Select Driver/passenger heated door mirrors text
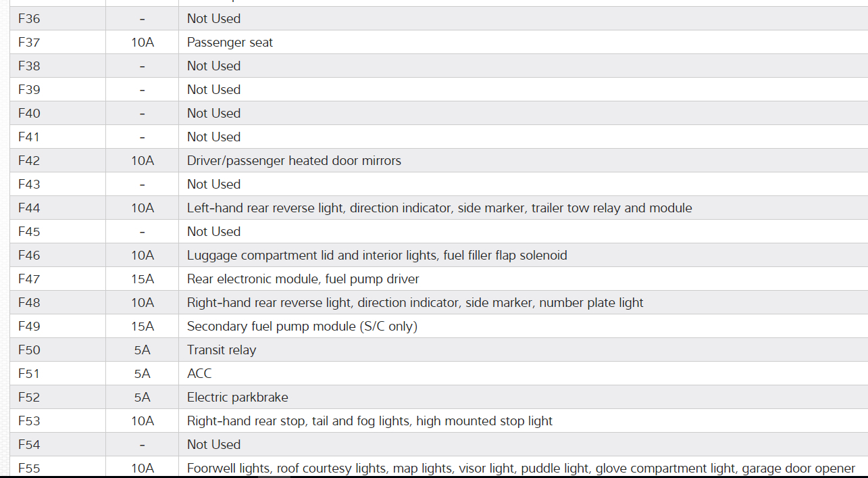The width and height of the screenshot is (868, 478). pos(294,161)
